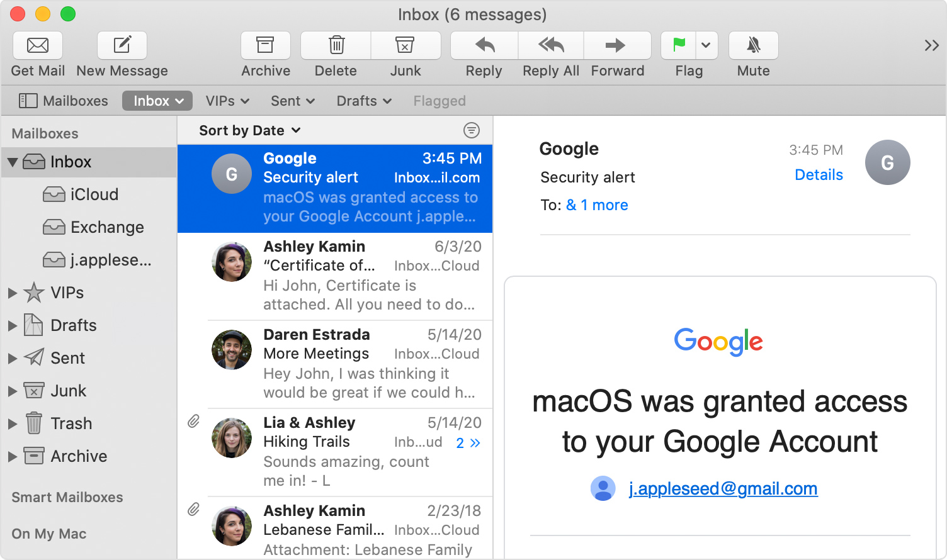
Task: Open the Flag color dropdown arrow
Action: click(706, 45)
